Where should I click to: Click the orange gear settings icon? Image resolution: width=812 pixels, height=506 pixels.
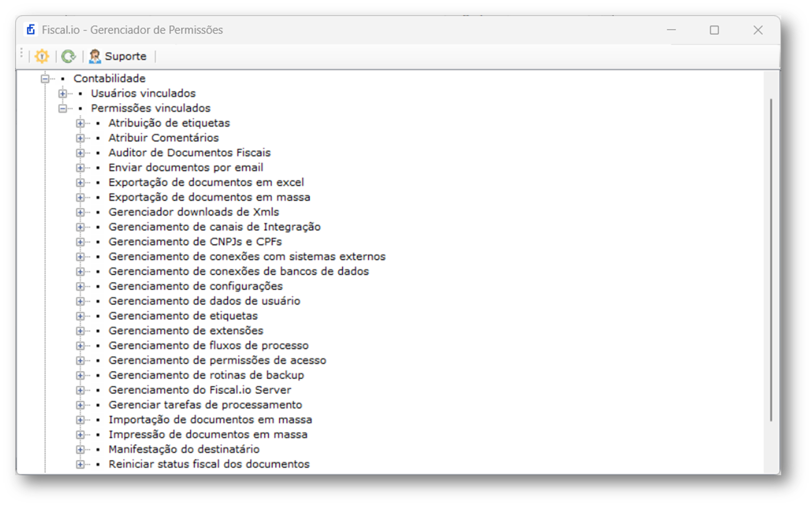tap(42, 56)
